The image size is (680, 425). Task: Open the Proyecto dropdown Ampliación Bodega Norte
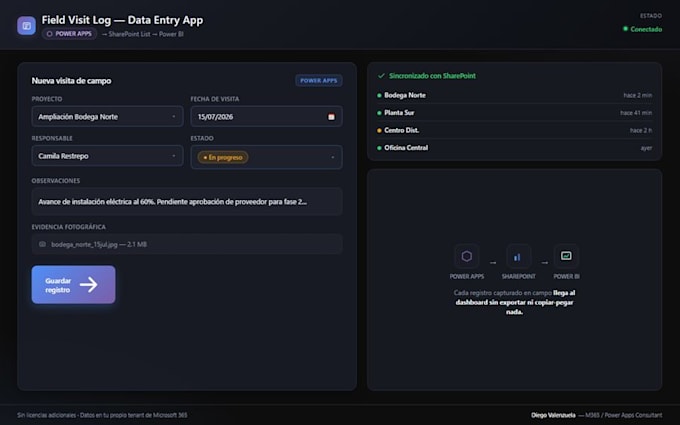(x=108, y=117)
